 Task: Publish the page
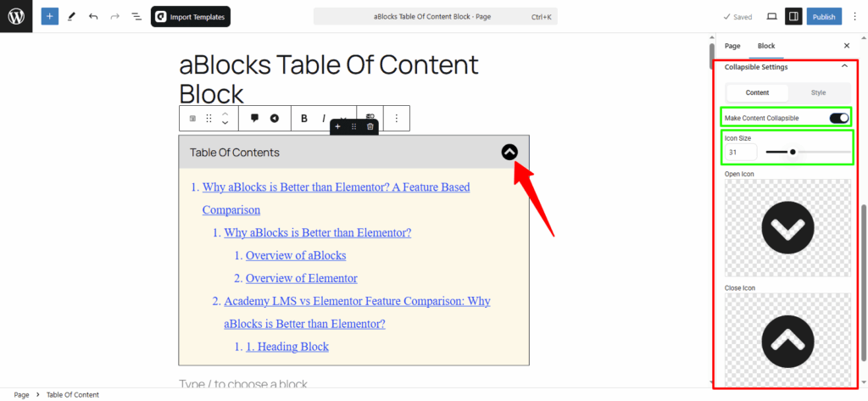[824, 17]
